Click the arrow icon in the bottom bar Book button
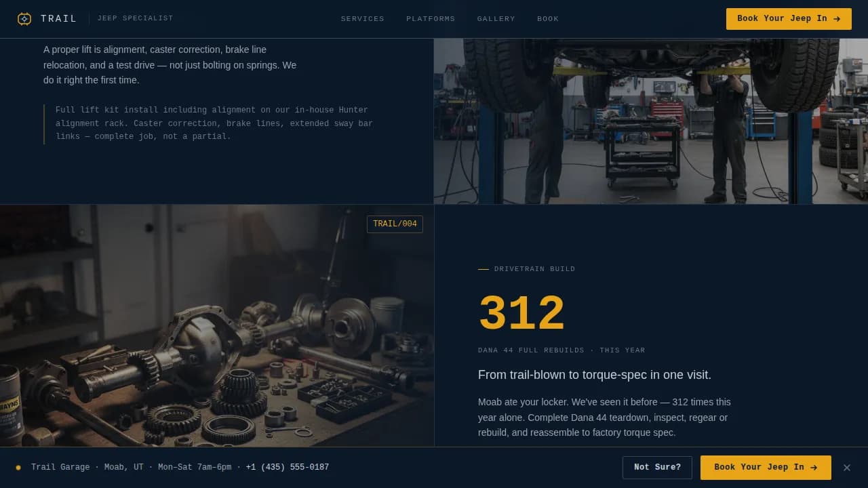Screen dimensions: 868x488 pyautogui.click(x=814, y=468)
